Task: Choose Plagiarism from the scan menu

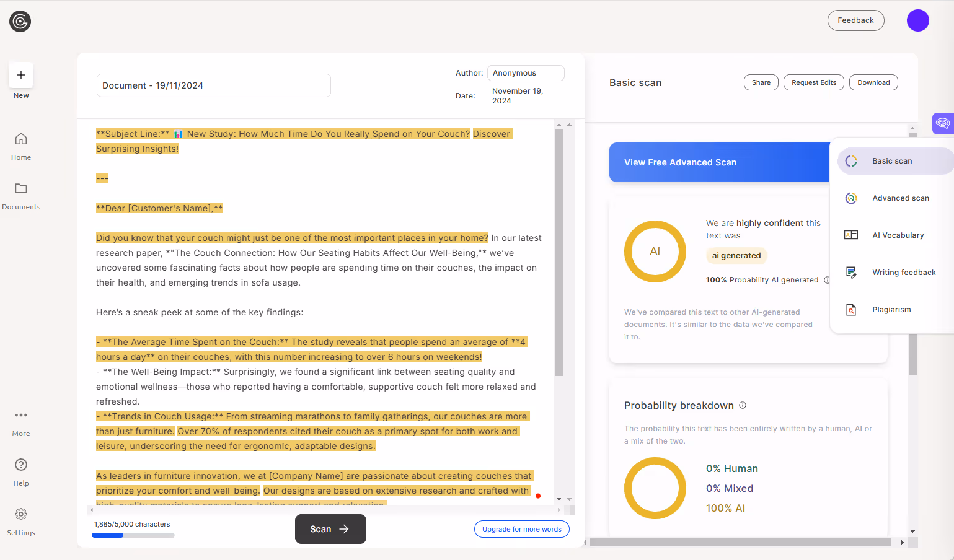Action: click(850, 309)
